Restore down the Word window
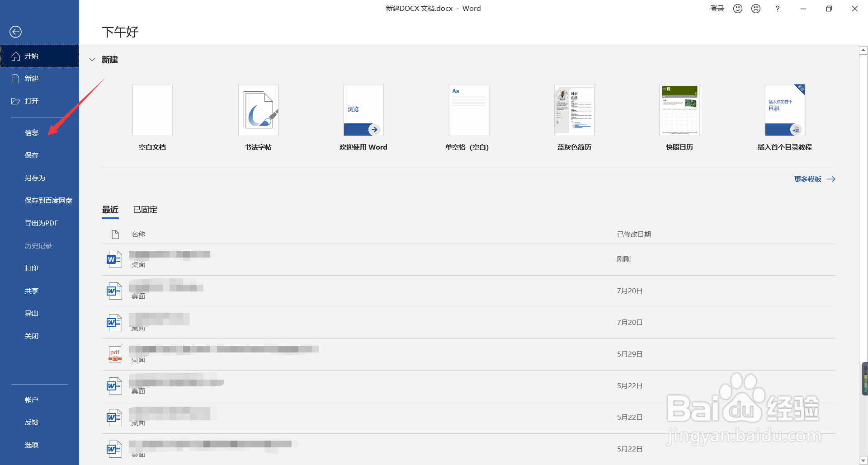The width and height of the screenshot is (868, 465). 829,9
